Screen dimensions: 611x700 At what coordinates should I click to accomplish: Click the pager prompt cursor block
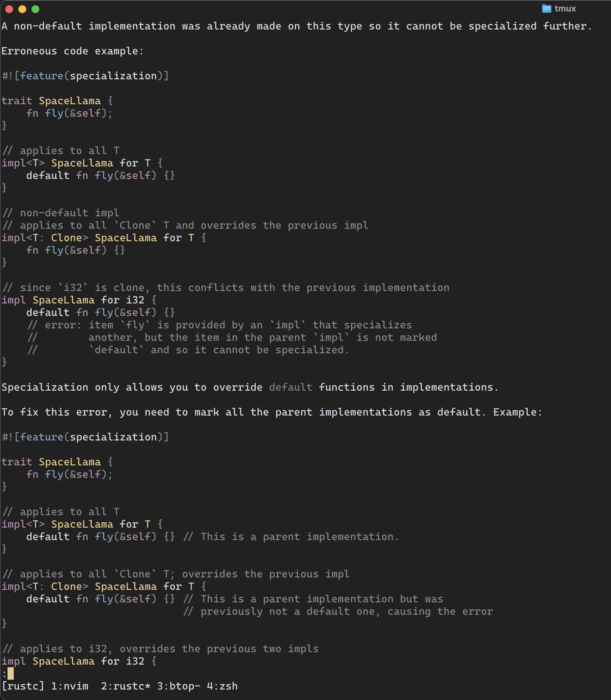[10, 673]
